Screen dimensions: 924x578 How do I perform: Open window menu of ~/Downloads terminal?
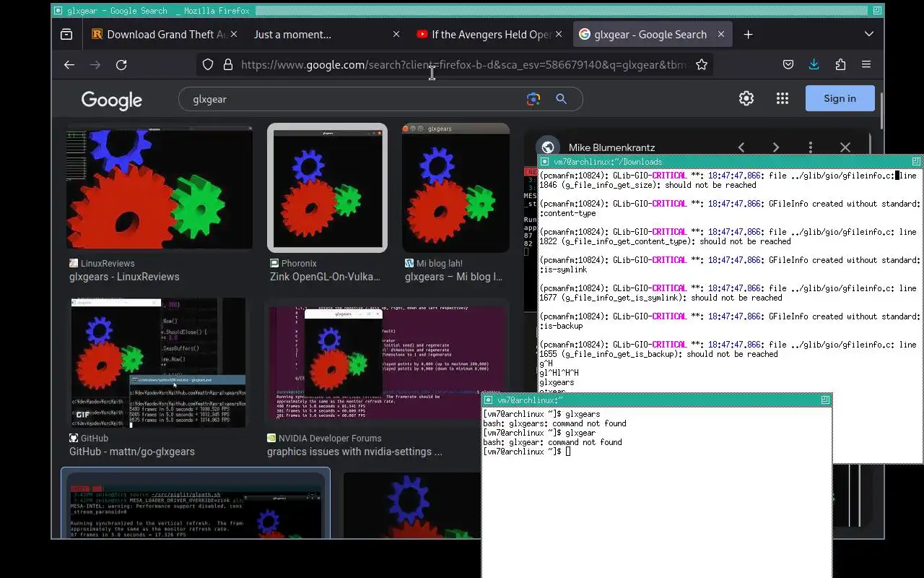click(x=545, y=162)
